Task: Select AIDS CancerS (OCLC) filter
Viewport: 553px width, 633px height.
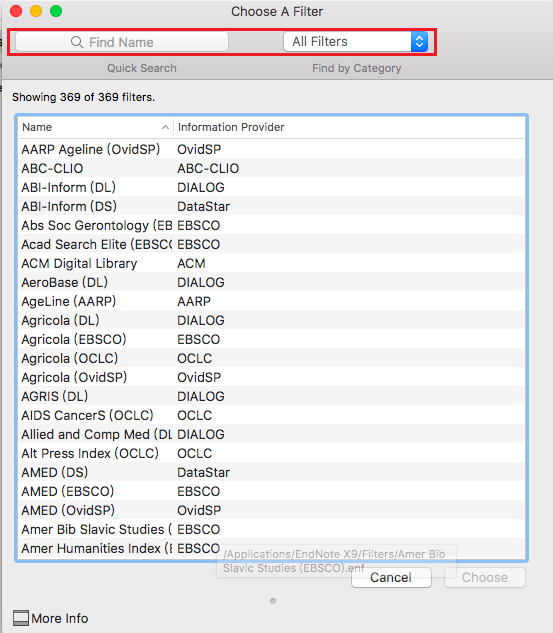Action: click(271, 415)
